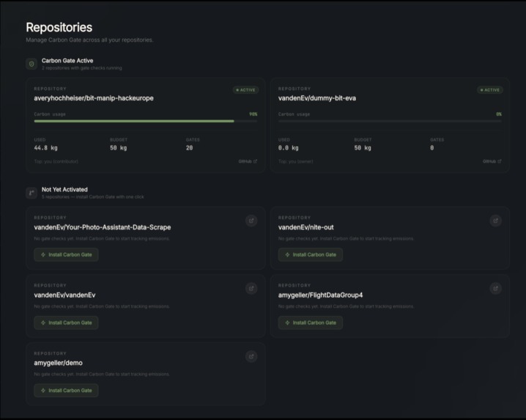
Task: Click carbon usage progress bar for dummy-bit-eva
Action: click(390, 121)
